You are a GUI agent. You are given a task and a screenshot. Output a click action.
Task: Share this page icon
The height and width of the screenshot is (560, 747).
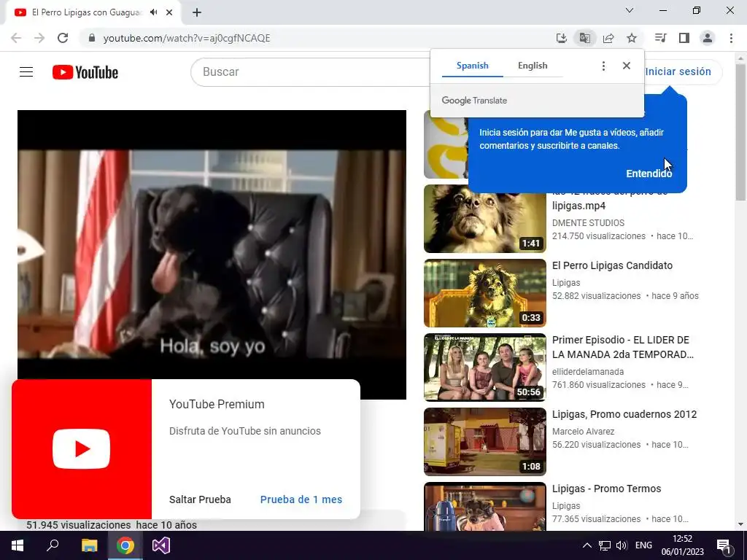pos(608,38)
